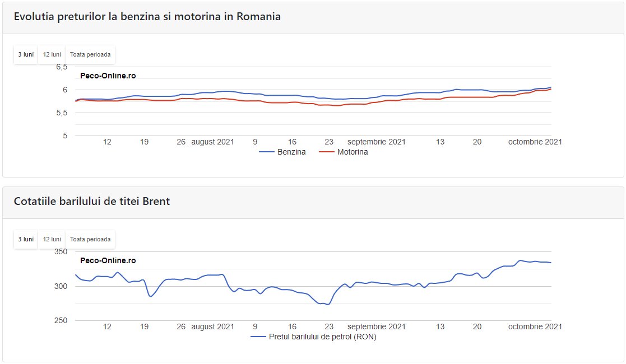Click Peco-Online.ro watermark in fuel prices chart
Image resolution: width=626 pixels, height=364 pixels.
(x=108, y=76)
